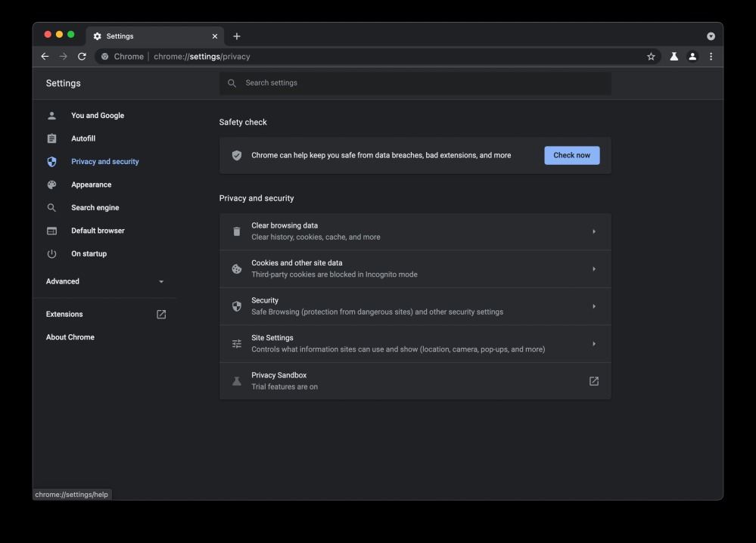Go back using the back arrow
This screenshot has height=543, width=756.
click(x=45, y=57)
